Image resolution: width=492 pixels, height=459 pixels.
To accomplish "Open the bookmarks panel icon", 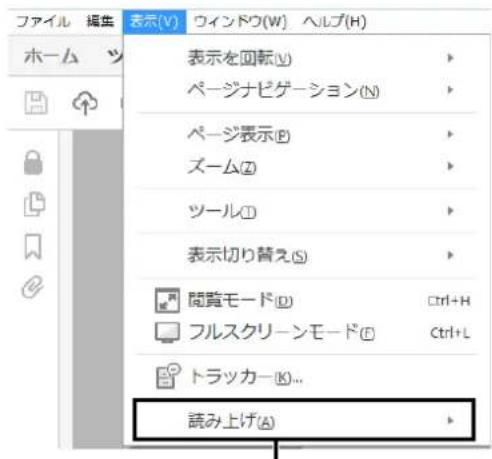I will pos(33,246).
